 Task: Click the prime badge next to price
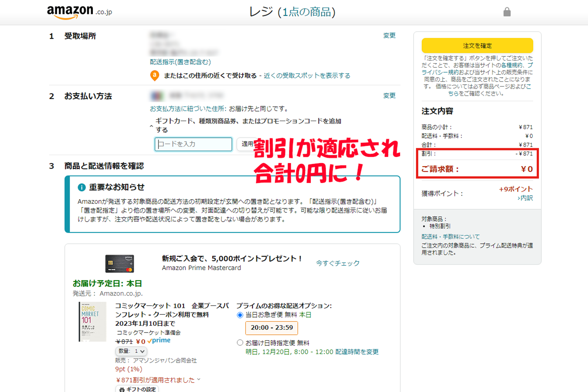click(159, 341)
